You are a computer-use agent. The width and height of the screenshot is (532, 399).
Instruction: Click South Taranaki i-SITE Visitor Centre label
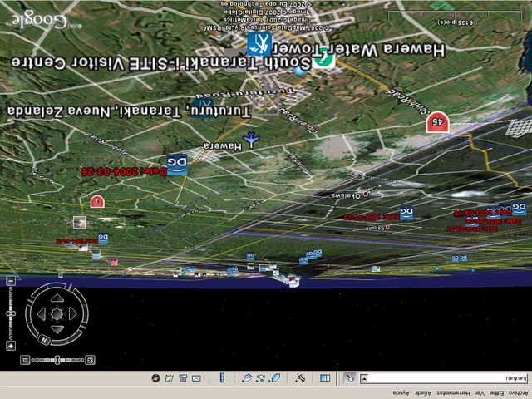[x=161, y=63]
